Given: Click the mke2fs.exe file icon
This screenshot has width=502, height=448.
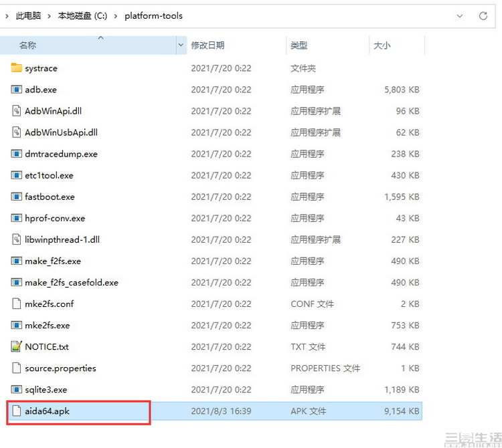Looking at the screenshot, I should (x=16, y=325).
